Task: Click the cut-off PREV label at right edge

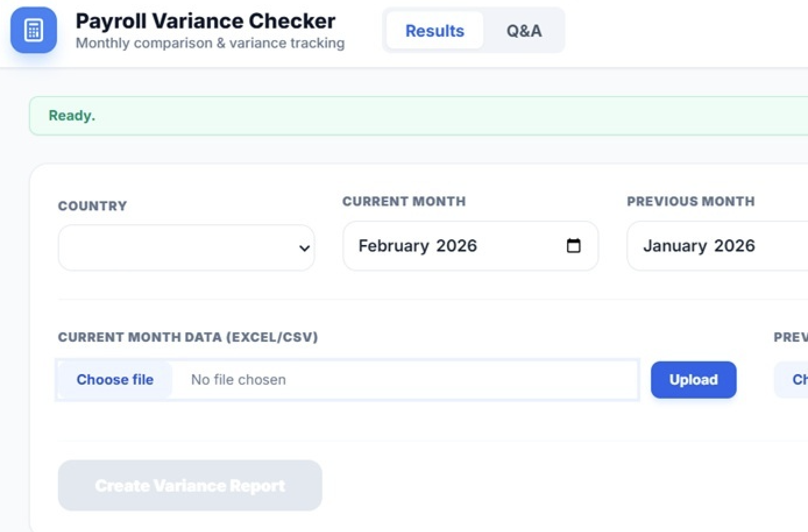Action: tap(790, 338)
